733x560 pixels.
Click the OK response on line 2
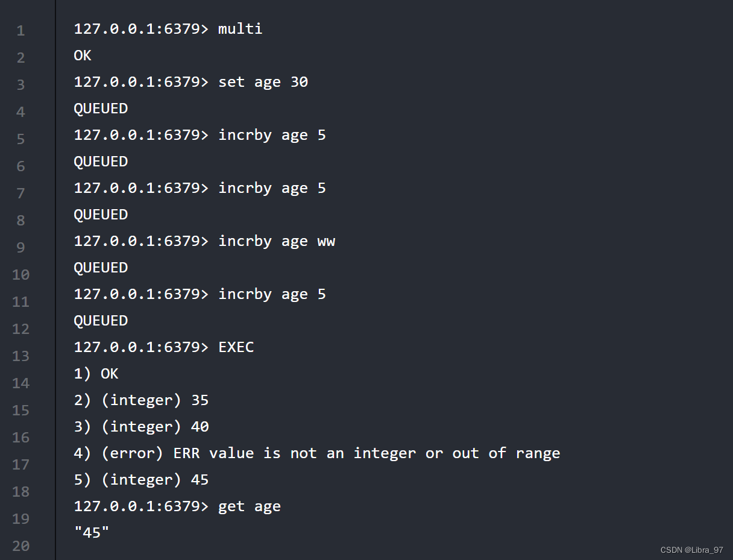pyautogui.click(x=83, y=55)
